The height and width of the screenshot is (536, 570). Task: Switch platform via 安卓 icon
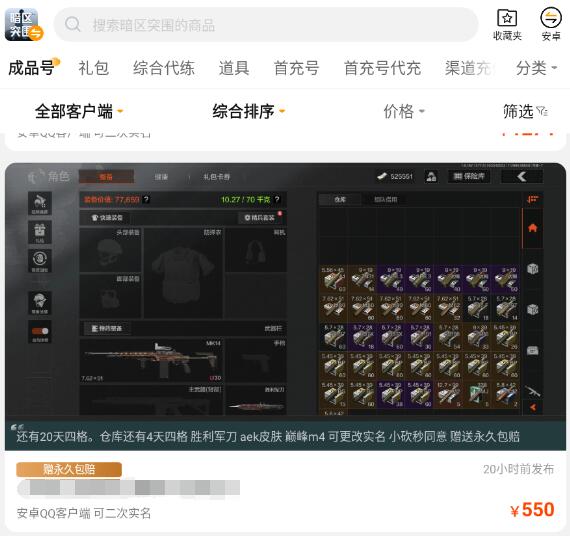pos(551,25)
